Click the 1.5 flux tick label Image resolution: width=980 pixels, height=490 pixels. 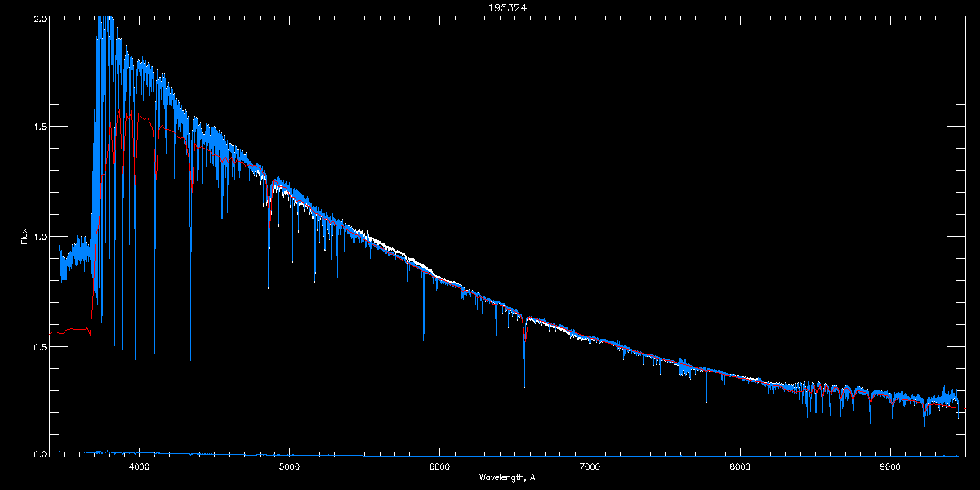coord(39,127)
